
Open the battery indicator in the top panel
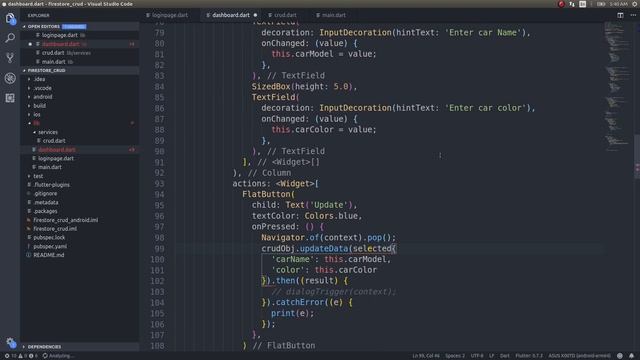click(601, 4)
